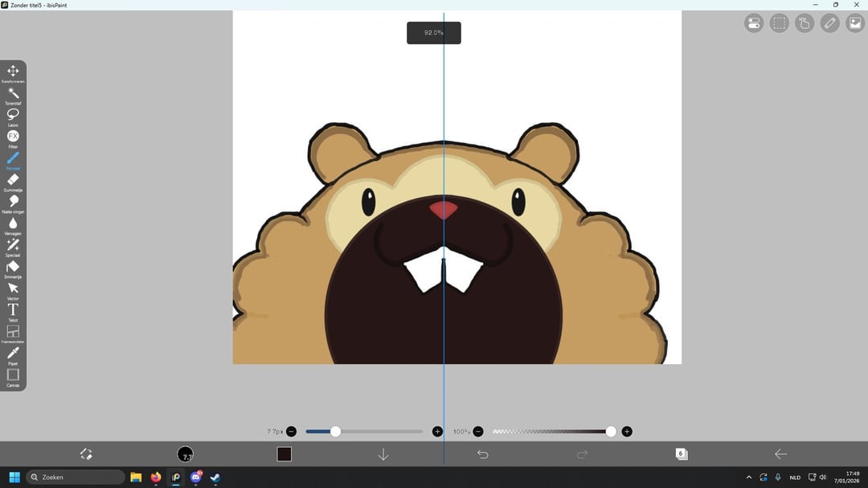
Task: Toggle the ruler tool in the top bar
Action: tap(830, 23)
